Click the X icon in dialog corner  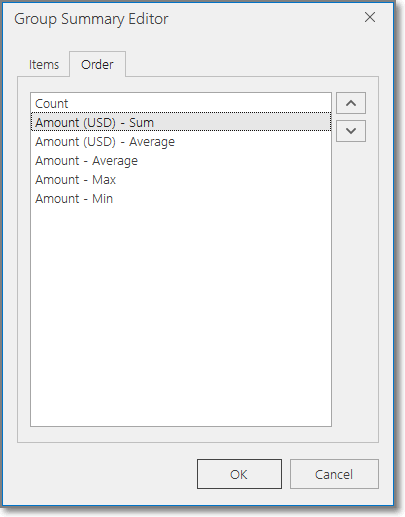click(x=370, y=17)
